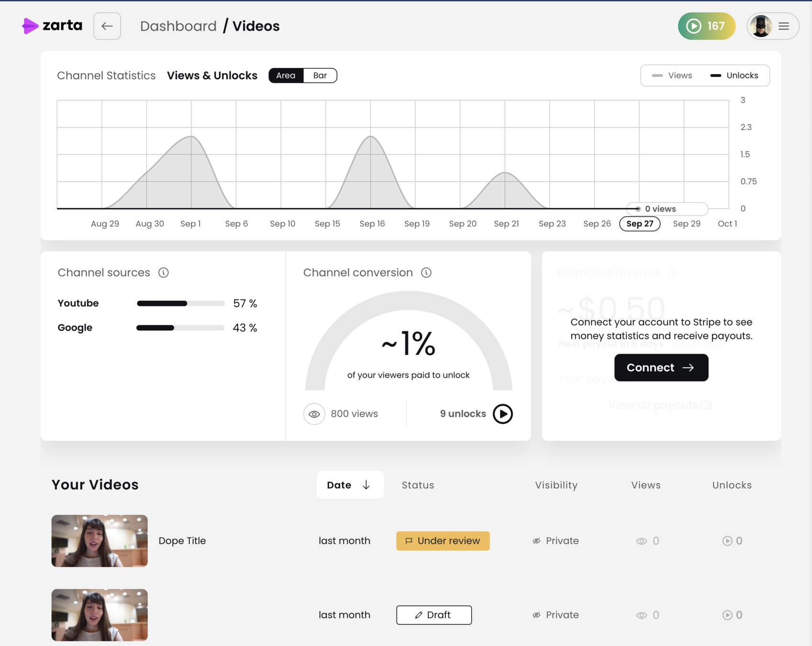Viewport: 812px width, 646px height.
Task: Open the hamburger menu icon
Action: click(784, 26)
